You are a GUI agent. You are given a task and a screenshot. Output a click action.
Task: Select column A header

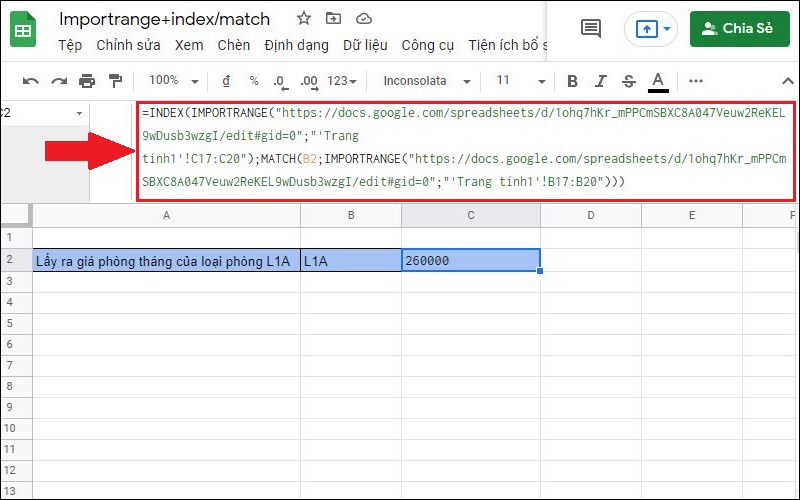[x=166, y=215]
